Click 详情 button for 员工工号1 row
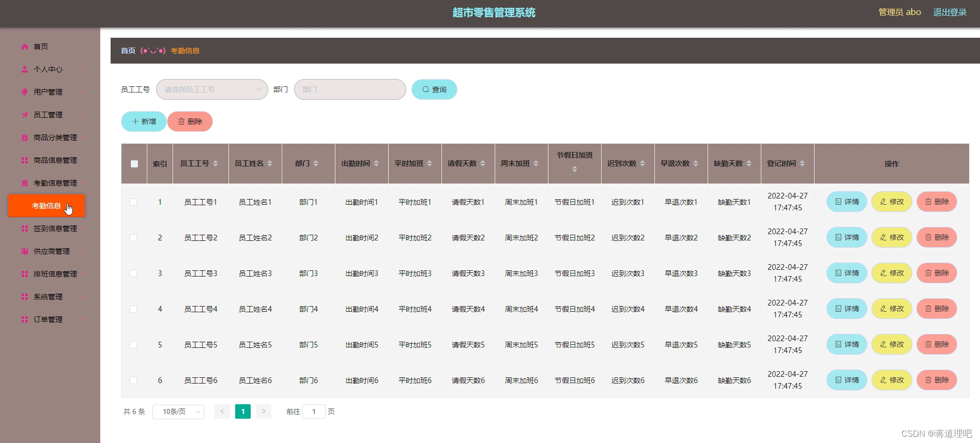The height and width of the screenshot is (443, 980). pos(847,202)
